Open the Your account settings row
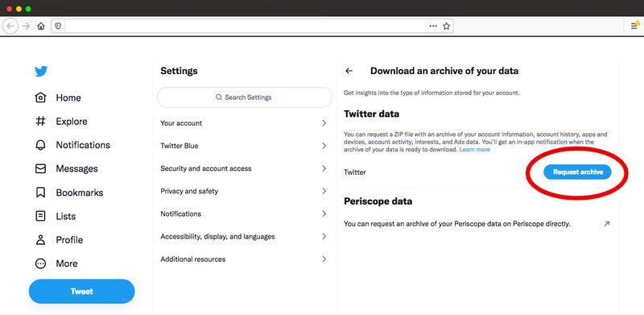This screenshot has width=644, height=315. coord(245,123)
